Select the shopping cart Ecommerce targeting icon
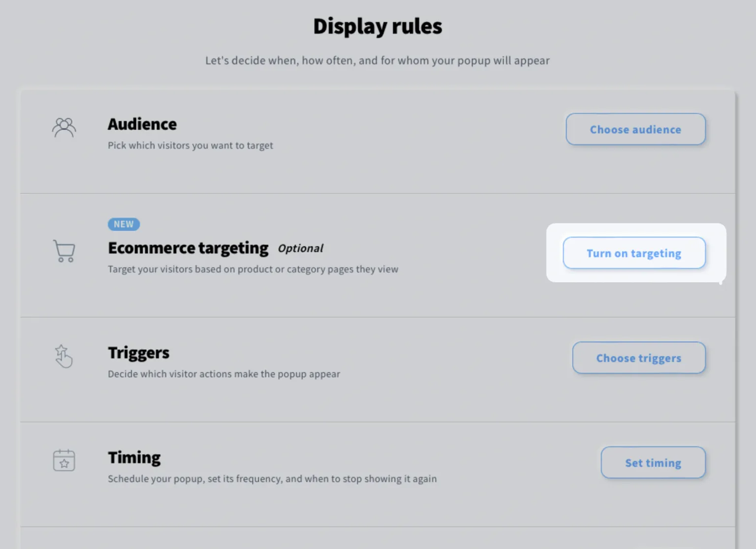 (63, 251)
